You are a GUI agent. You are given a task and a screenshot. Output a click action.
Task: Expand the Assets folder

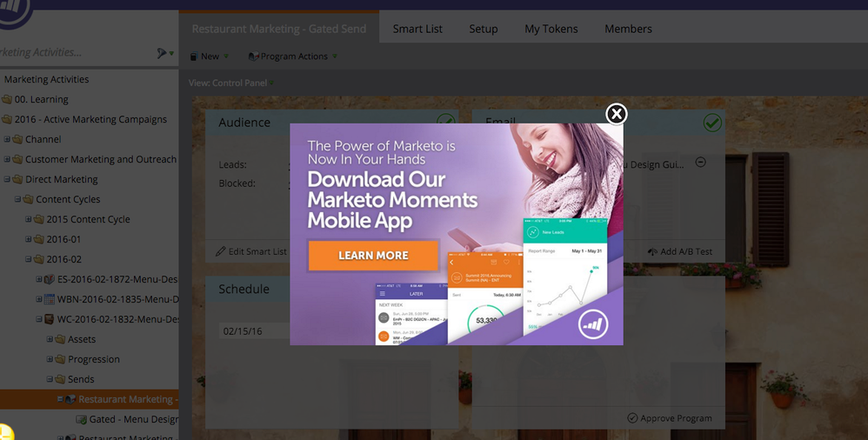pos(50,339)
